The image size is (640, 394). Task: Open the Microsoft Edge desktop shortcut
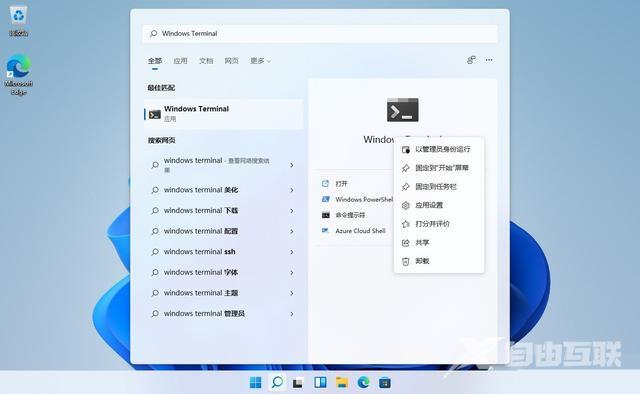[18, 75]
